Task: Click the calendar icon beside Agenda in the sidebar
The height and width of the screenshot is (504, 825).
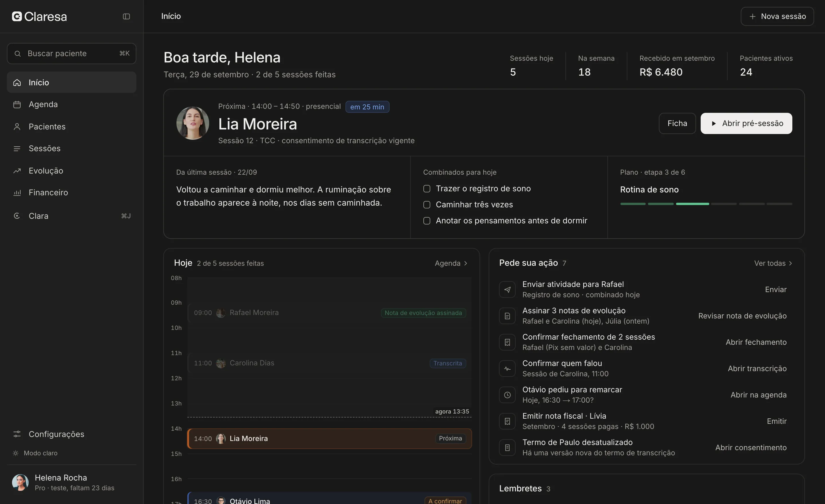Action: [17, 105]
